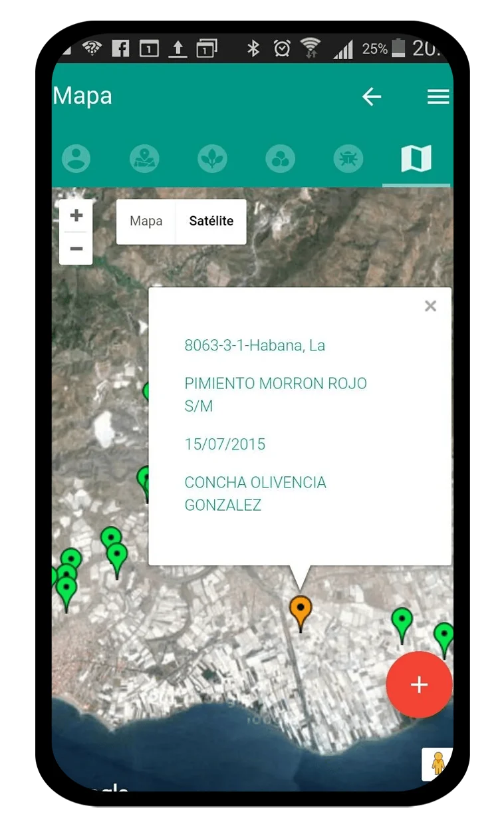Zoom in with the plus map control
Image resolution: width=504 pixels, height=832 pixels.
point(76,215)
